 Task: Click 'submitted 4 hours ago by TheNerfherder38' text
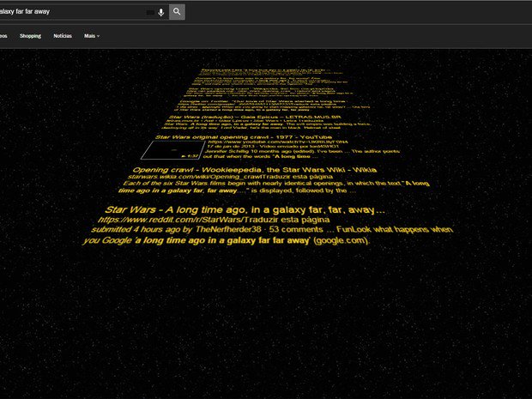click(176, 230)
